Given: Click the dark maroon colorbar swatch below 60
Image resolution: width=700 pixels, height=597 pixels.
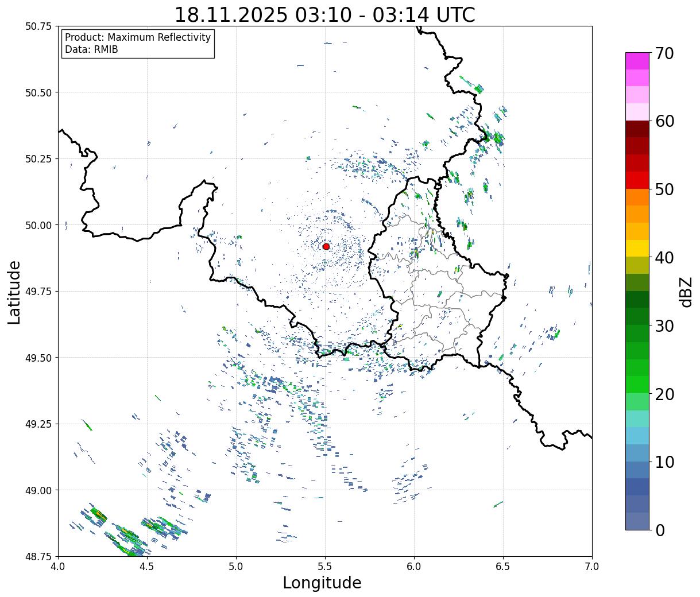Looking at the screenshot, I should (x=637, y=129).
